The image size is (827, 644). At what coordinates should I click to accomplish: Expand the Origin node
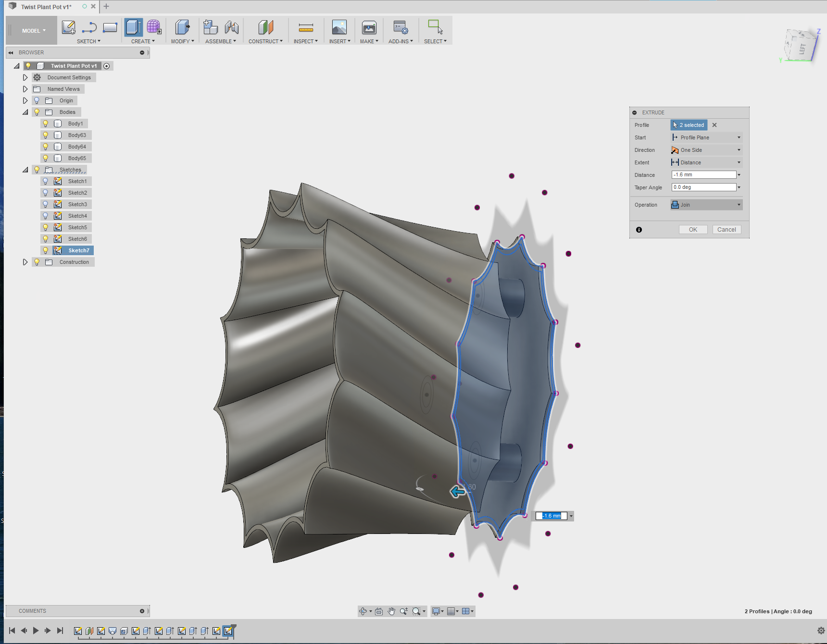point(25,100)
